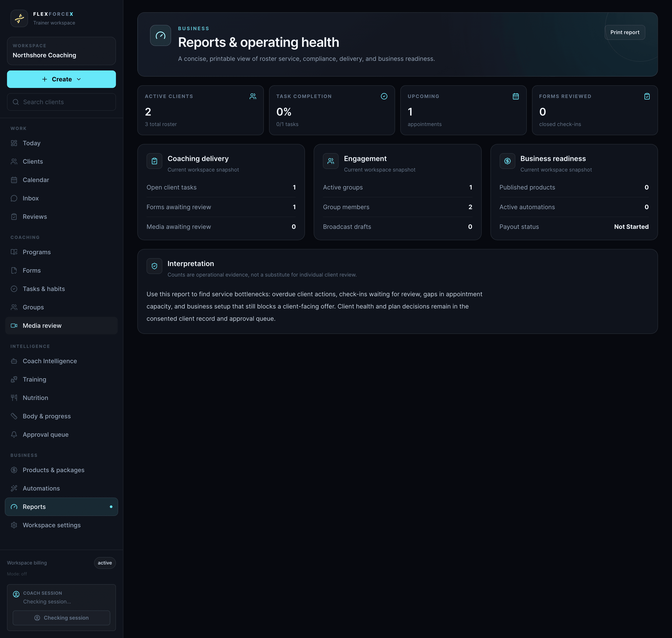The width and height of the screenshot is (672, 638).
Task: Click the Task Completion check-circle icon
Action: coord(384,96)
